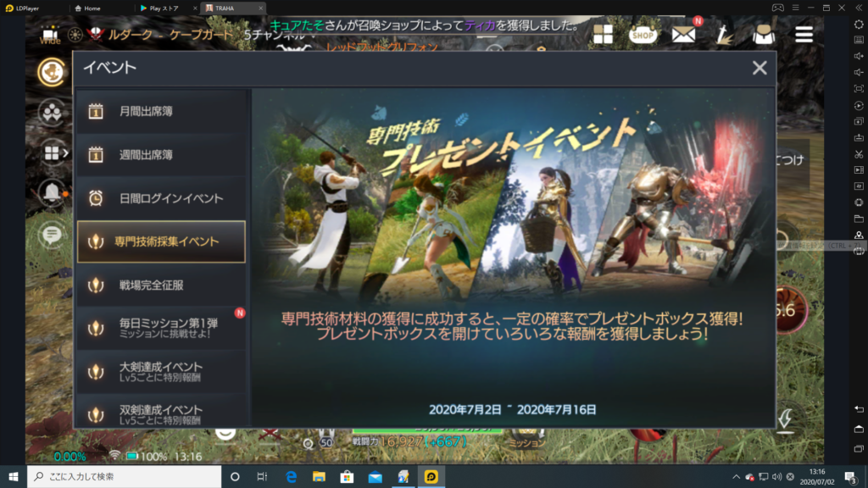The width and height of the screenshot is (868, 488).
Task: Open the SHOP icon in top bar
Action: pos(643,34)
